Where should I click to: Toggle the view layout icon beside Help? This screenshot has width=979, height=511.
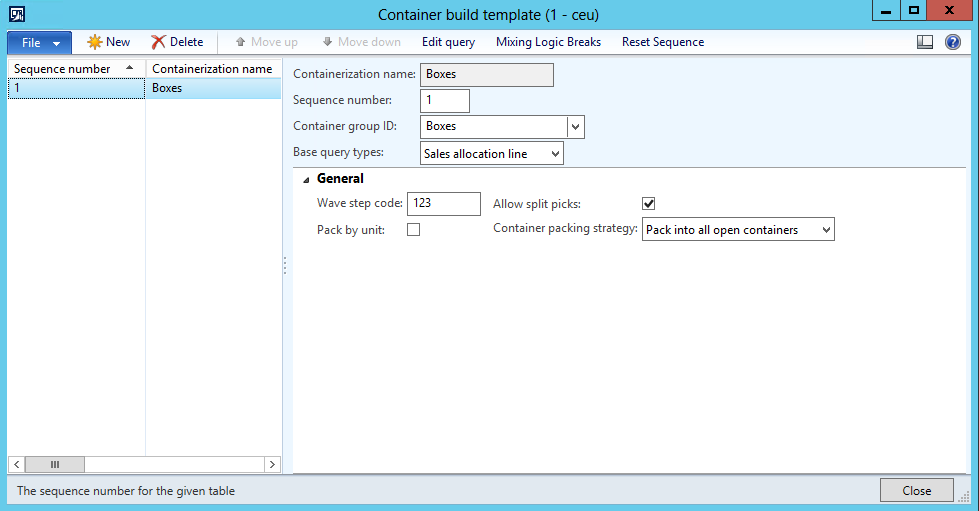click(925, 42)
